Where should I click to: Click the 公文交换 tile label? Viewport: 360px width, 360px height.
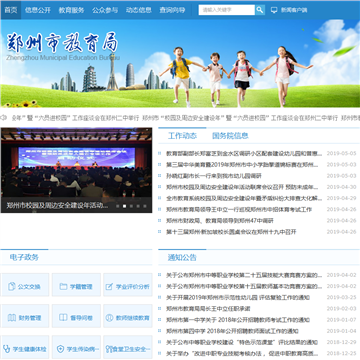29,287
